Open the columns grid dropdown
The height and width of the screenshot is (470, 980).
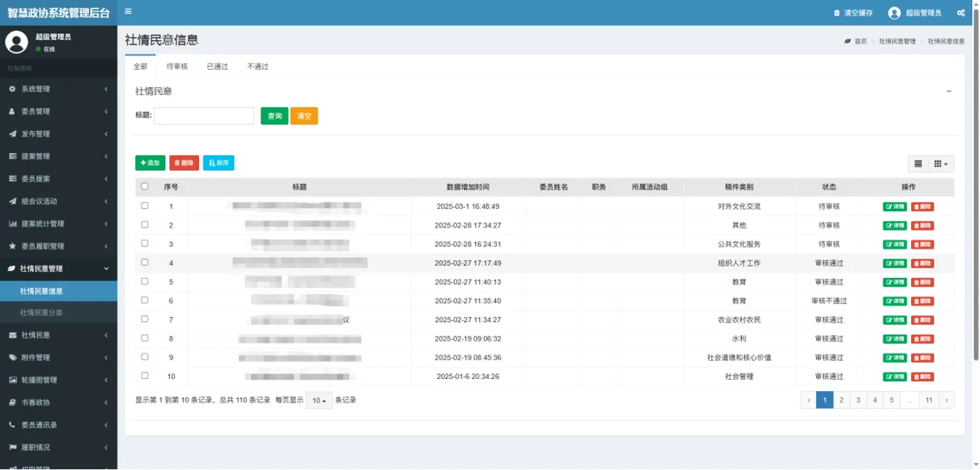click(941, 164)
